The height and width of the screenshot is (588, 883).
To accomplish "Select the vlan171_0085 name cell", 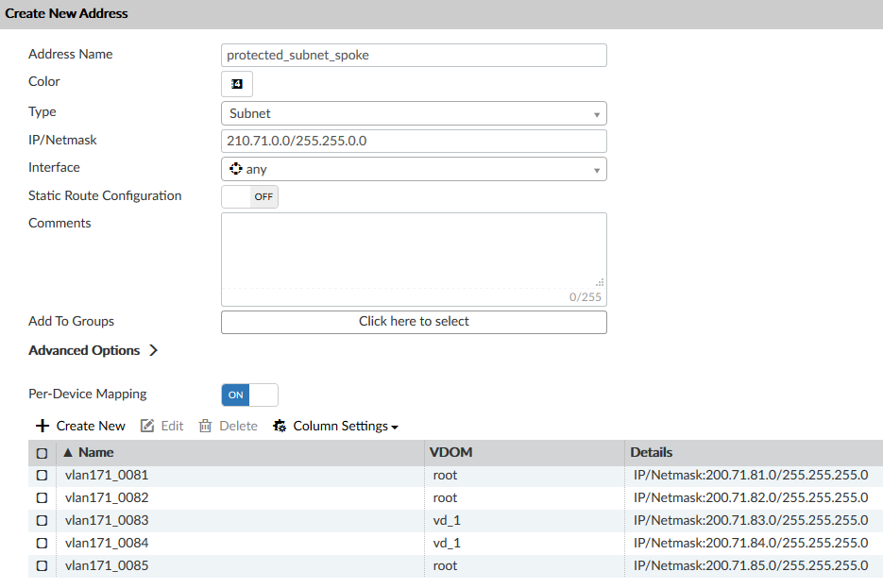I will 107,565.
